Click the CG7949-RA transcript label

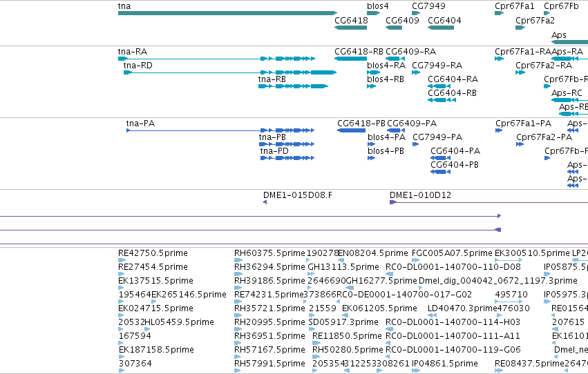[x=437, y=66]
